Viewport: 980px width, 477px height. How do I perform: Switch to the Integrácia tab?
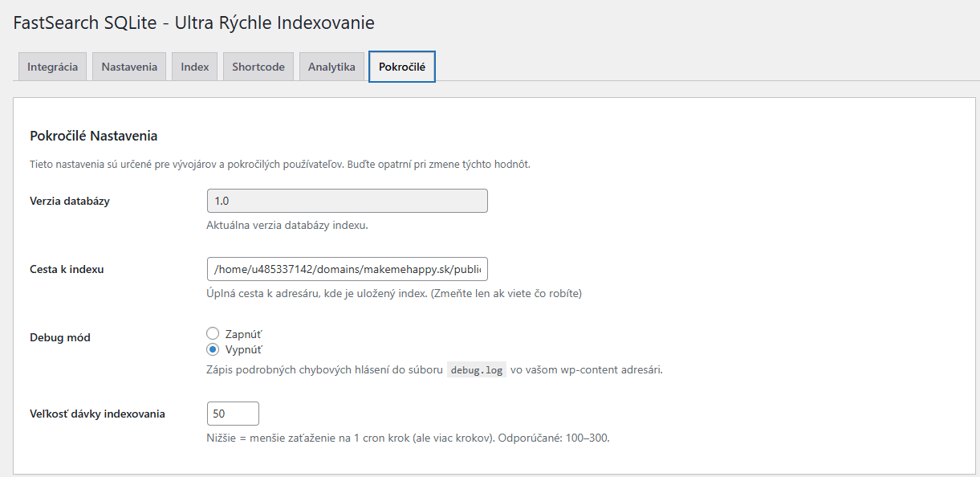coord(51,66)
